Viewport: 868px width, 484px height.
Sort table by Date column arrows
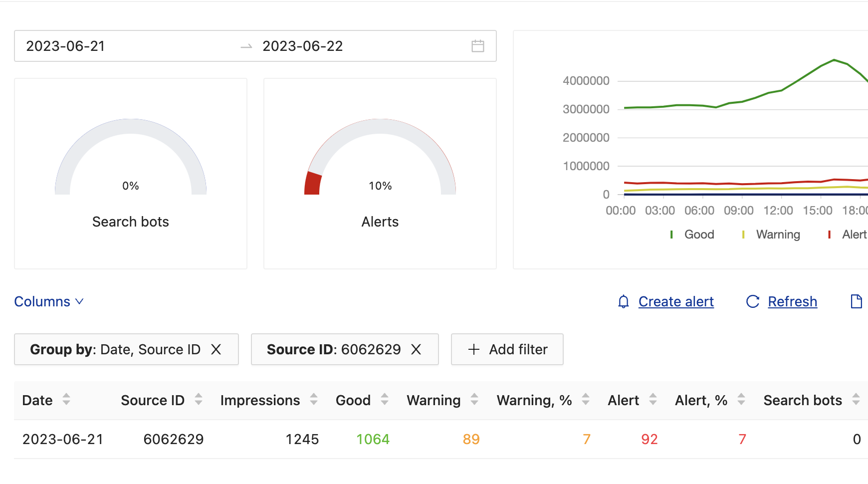coord(66,400)
